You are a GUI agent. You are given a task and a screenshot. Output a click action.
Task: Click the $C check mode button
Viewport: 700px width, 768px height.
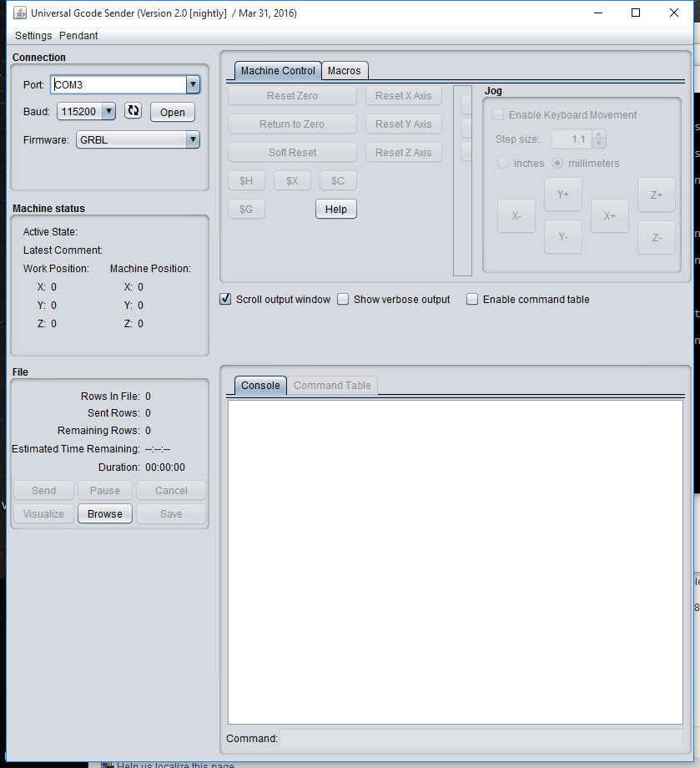(x=338, y=181)
